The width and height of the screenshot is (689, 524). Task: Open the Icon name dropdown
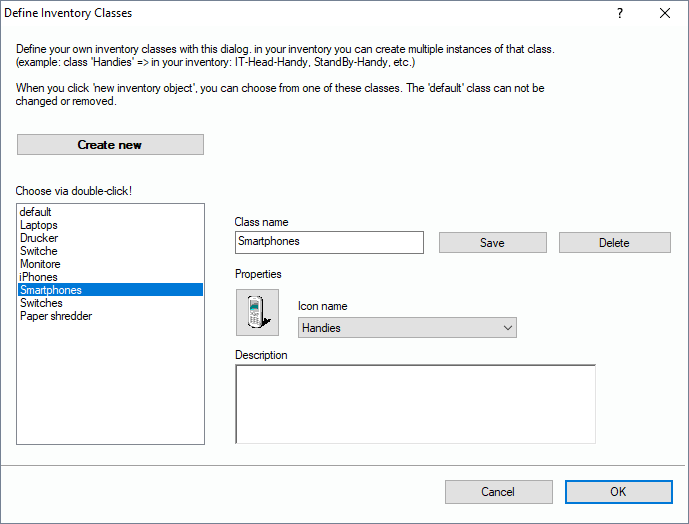click(x=407, y=328)
